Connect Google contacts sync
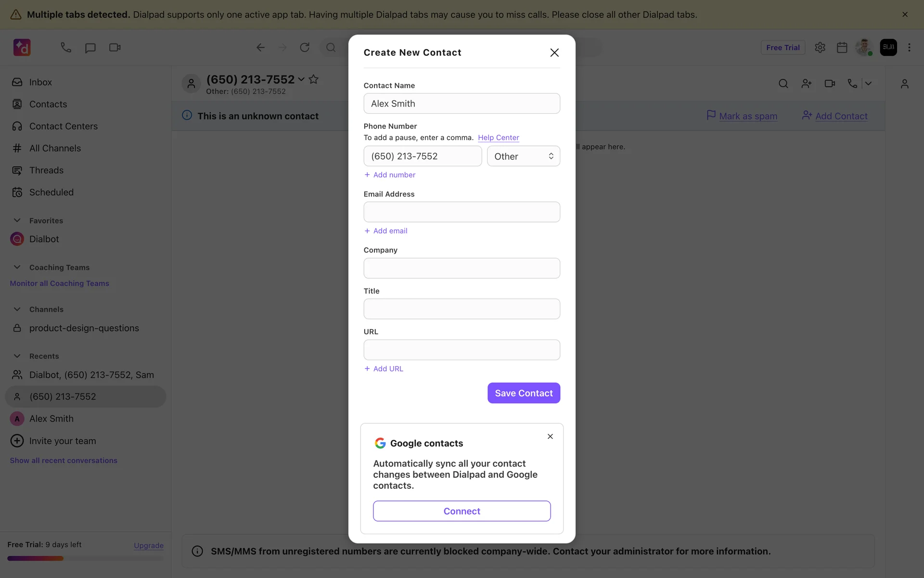 coord(462,511)
